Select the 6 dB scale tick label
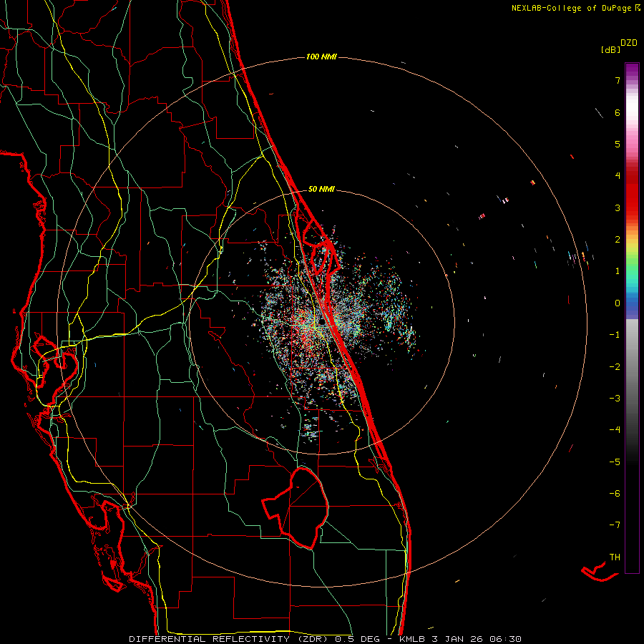This screenshot has height=644, width=644. [x=618, y=112]
